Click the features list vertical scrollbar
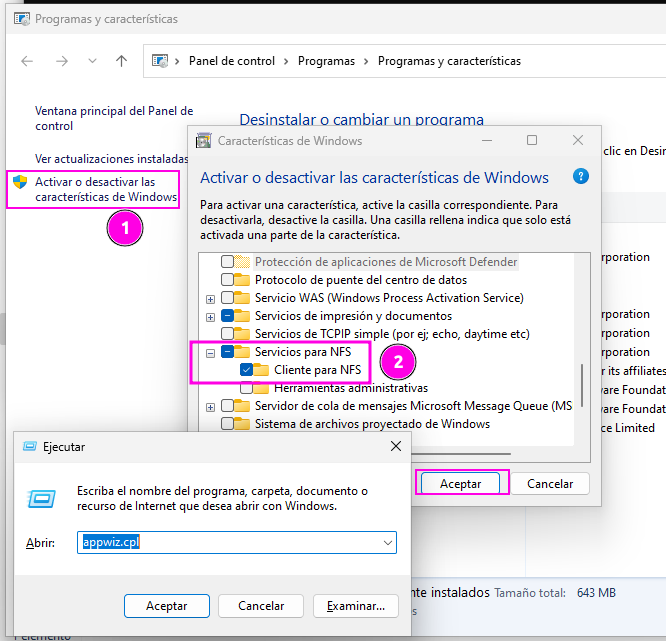 pos(581,384)
